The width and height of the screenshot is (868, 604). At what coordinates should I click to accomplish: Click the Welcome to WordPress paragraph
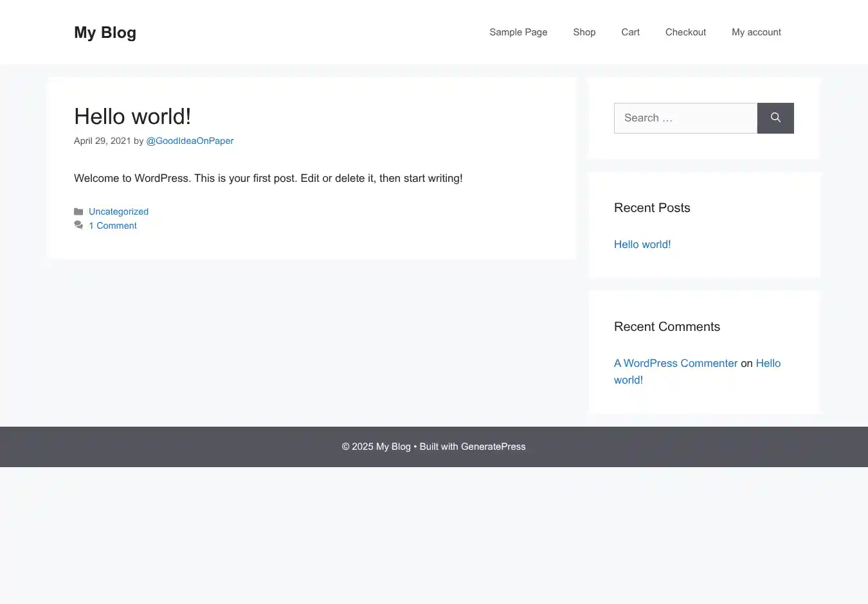pos(268,178)
